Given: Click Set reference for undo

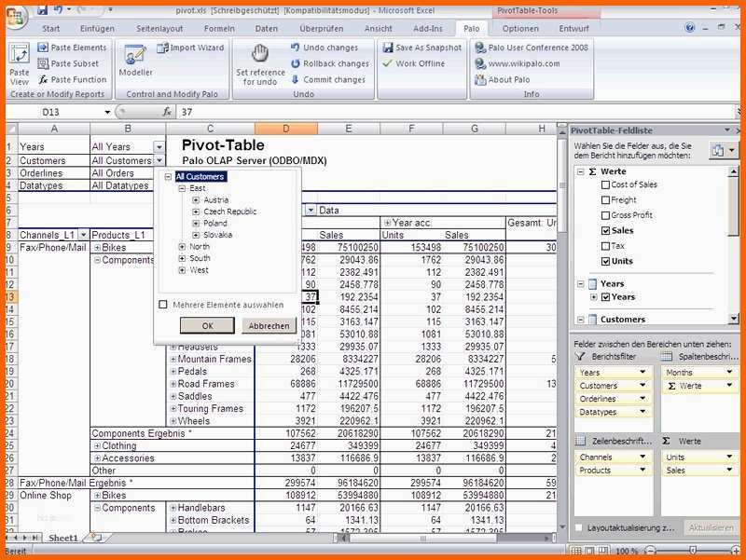Looking at the screenshot, I should pos(260,62).
